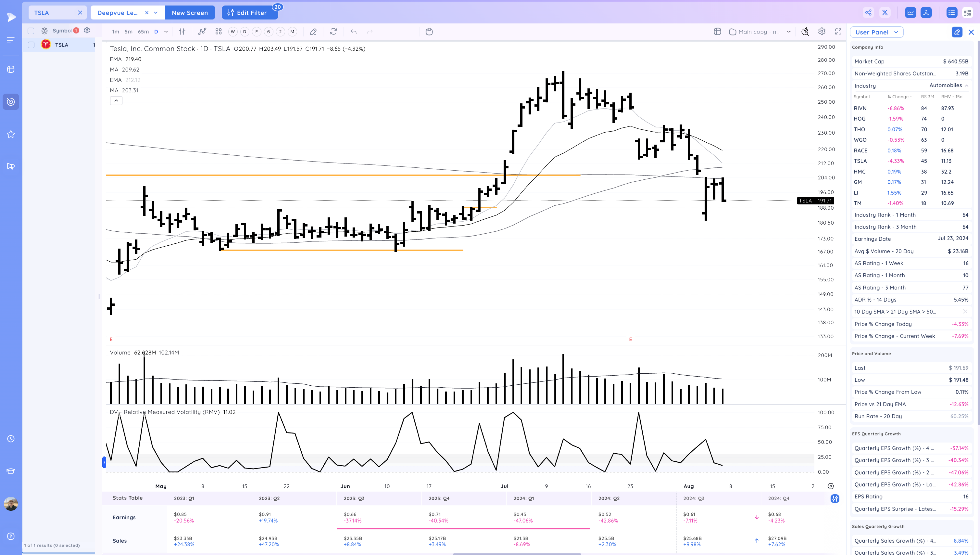
Task: Share to X (Twitter) icon
Action: 884,13
